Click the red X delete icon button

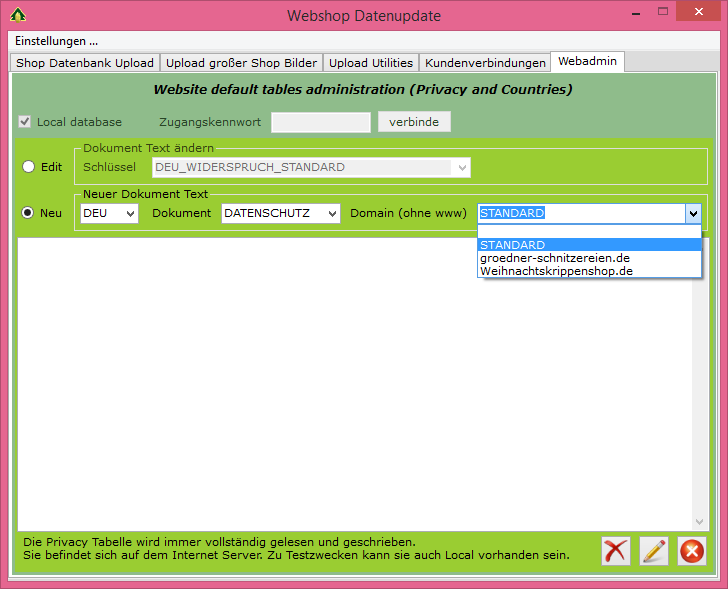(x=616, y=550)
